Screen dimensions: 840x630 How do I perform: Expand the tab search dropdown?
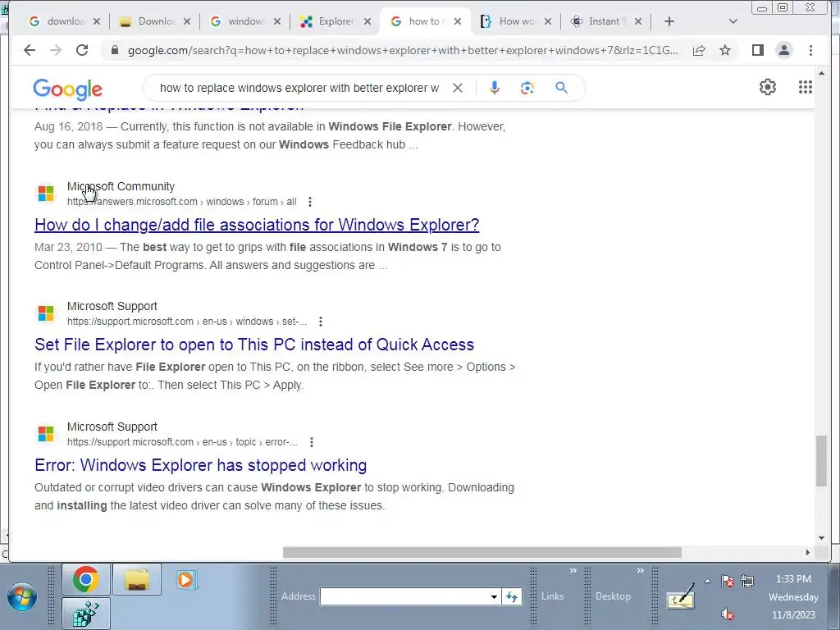(x=733, y=21)
